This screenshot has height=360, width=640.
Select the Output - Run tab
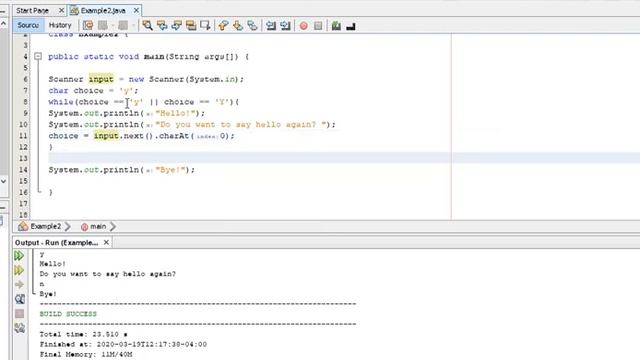click(56, 242)
